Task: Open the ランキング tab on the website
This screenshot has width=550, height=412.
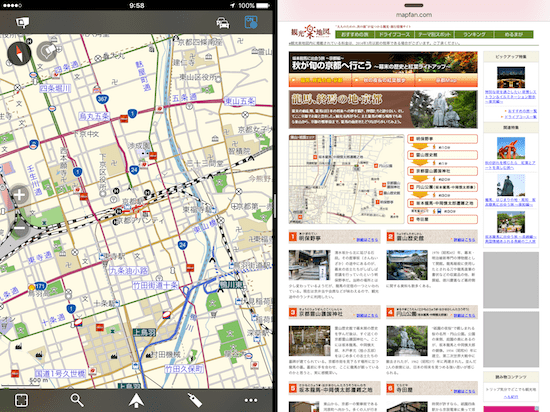Action: pos(474,34)
